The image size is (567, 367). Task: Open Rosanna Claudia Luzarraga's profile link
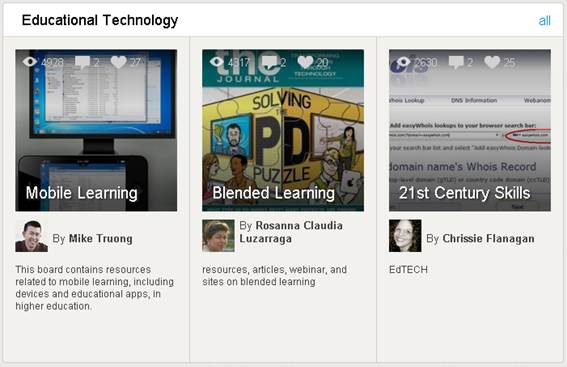pyautogui.click(x=291, y=232)
